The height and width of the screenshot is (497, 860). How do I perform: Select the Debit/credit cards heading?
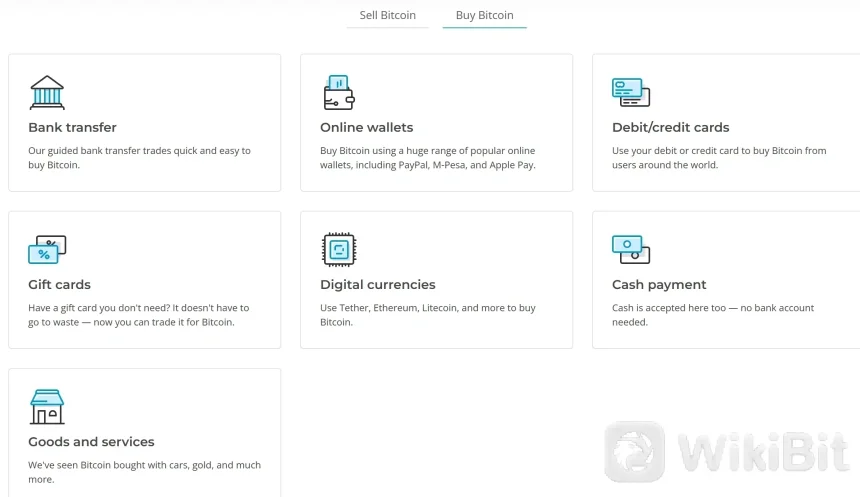(x=670, y=127)
